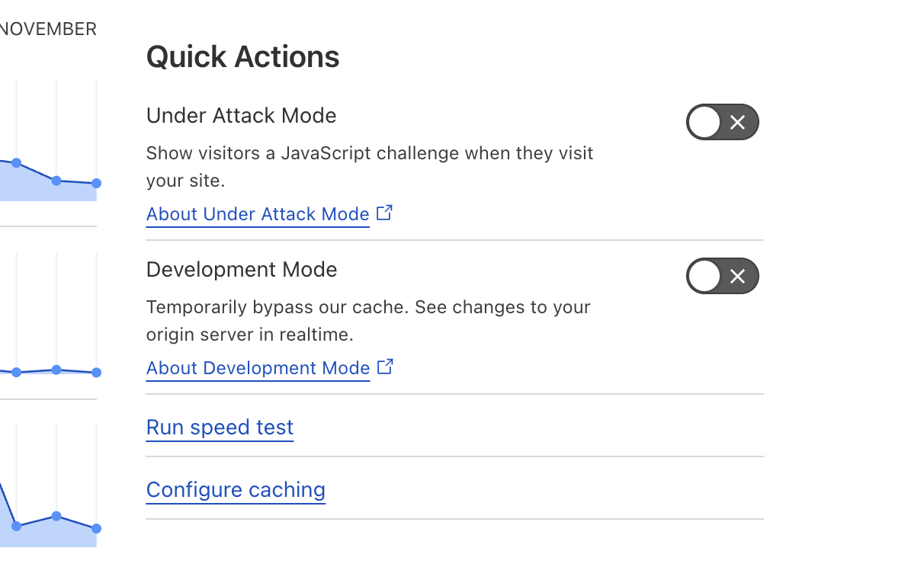Open the About Development Mode link
Image resolution: width=924 pixels, height=567 pixels.
point(258,367)
